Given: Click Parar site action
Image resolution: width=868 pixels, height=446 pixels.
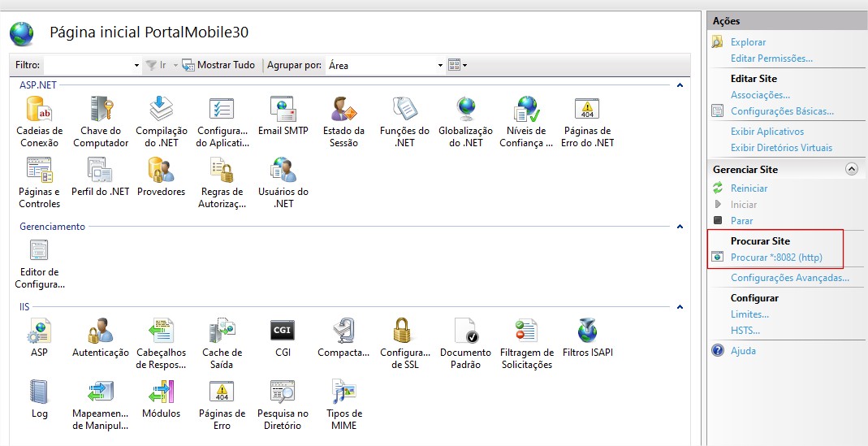Looking at the screenshot, I should click(x=742, y=220).
